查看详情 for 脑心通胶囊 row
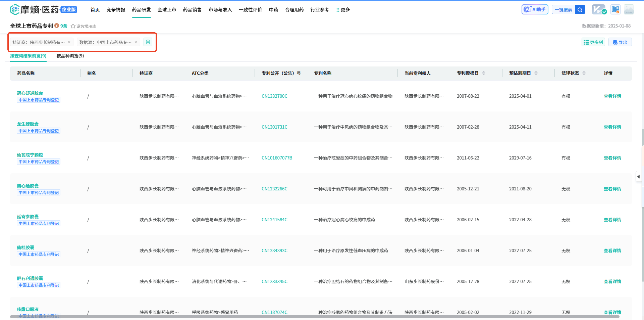 click(612, 189)
